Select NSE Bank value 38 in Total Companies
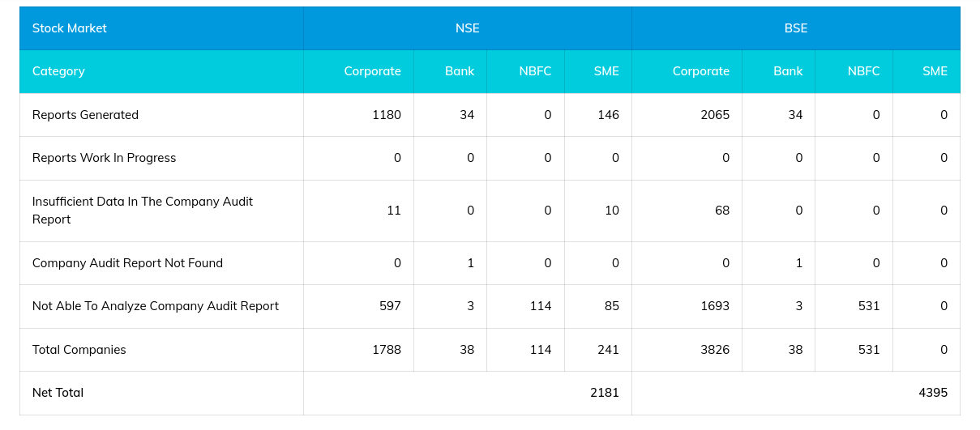Viewport: 980px width, 430px height. (x=467, y=350)
